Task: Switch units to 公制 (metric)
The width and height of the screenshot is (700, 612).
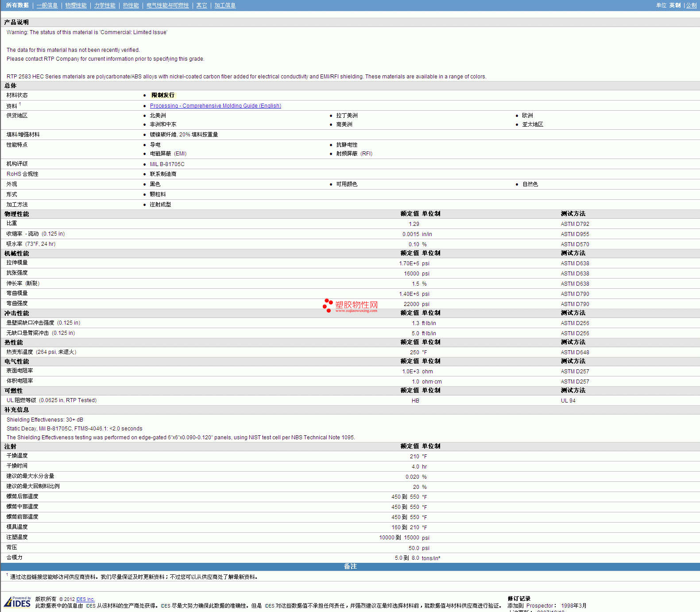Action: 691,5
